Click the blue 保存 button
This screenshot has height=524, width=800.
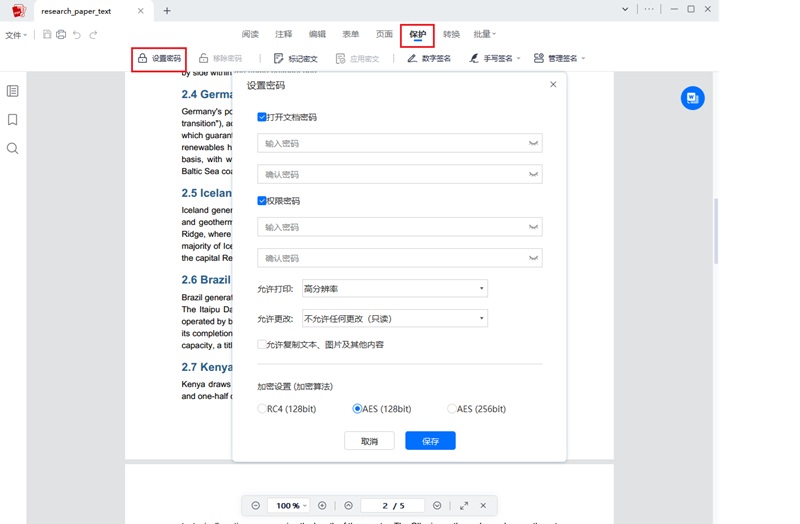[431, 441]
